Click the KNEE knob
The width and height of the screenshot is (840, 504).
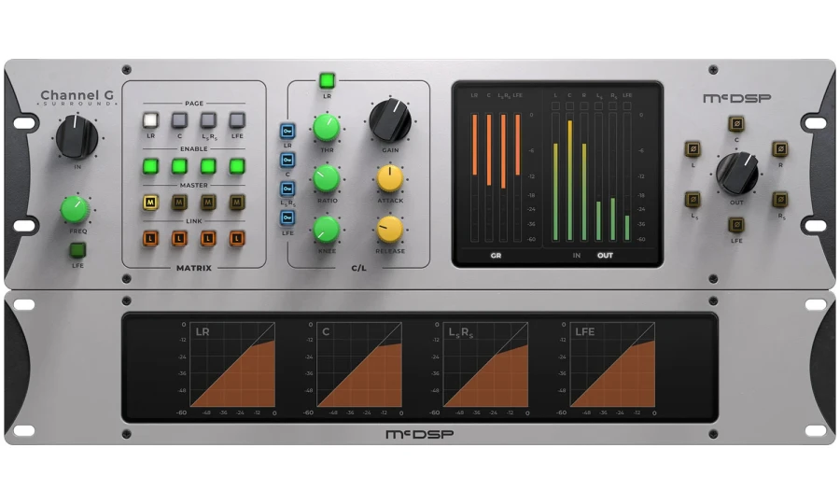(327, 229)
